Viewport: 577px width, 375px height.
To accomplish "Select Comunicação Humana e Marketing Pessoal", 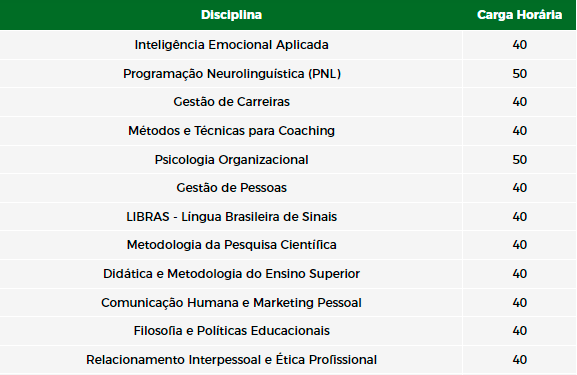I will [x=231, y=303].
